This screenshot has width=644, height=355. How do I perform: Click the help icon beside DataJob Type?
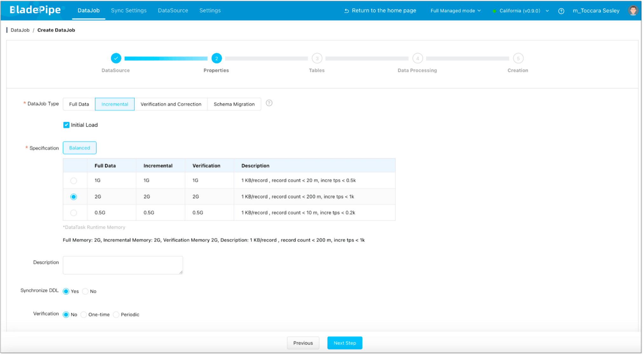(269, 103)
